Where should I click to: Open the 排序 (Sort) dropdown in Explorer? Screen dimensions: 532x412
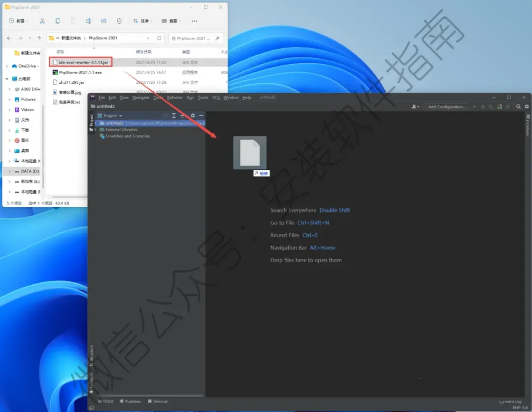[x=143, y=21]
